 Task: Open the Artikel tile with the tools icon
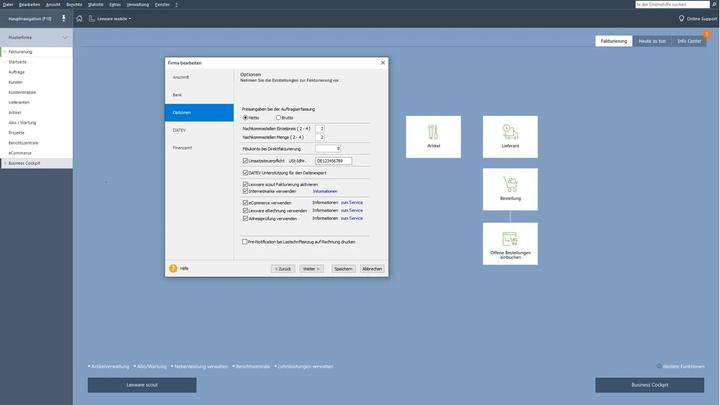point(433,137)
